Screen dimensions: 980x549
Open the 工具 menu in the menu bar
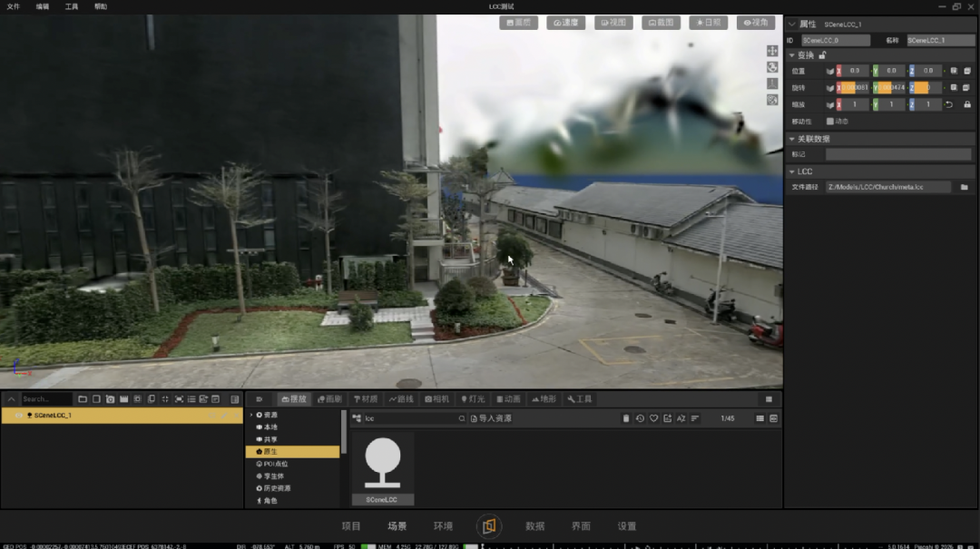(72, 6)
